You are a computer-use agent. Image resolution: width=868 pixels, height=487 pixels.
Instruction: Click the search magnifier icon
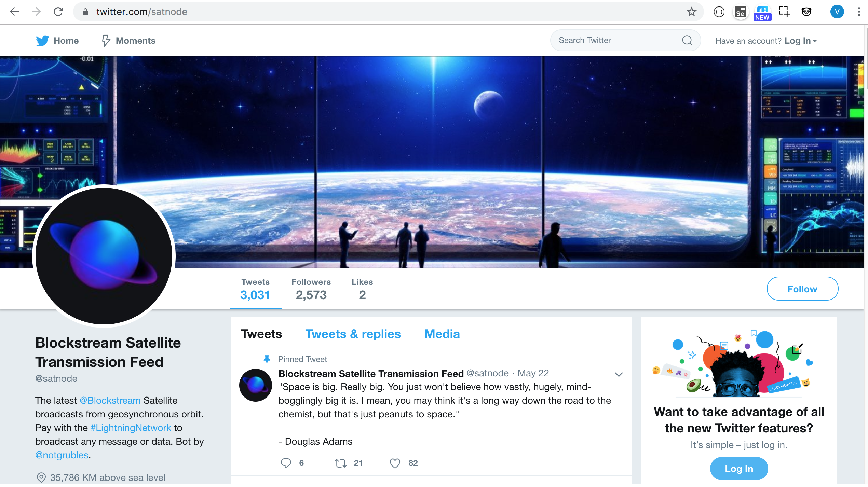tap(687, 41)
